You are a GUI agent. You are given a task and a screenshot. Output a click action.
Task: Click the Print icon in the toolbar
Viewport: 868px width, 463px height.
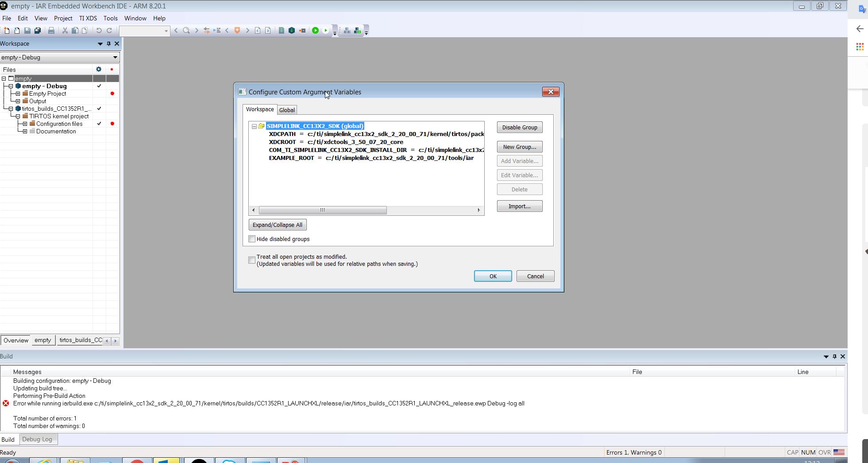click(52, 31)
